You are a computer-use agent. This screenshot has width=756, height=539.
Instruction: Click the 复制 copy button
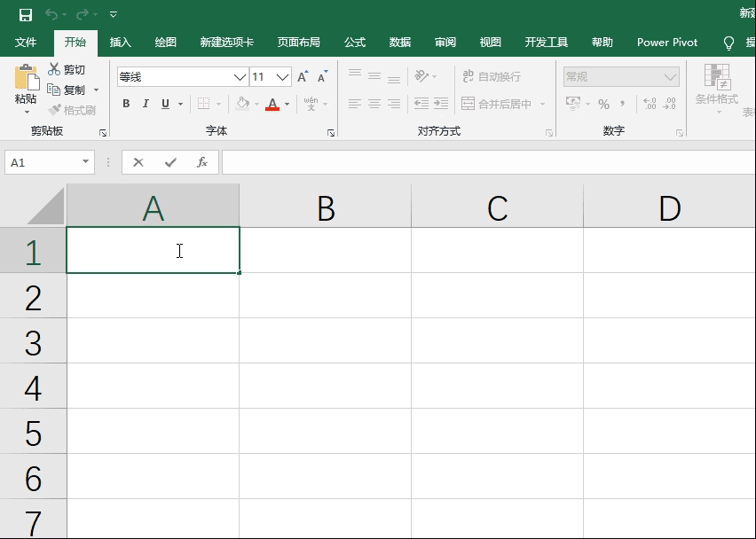pyautogui.click(x=67, y=90)
